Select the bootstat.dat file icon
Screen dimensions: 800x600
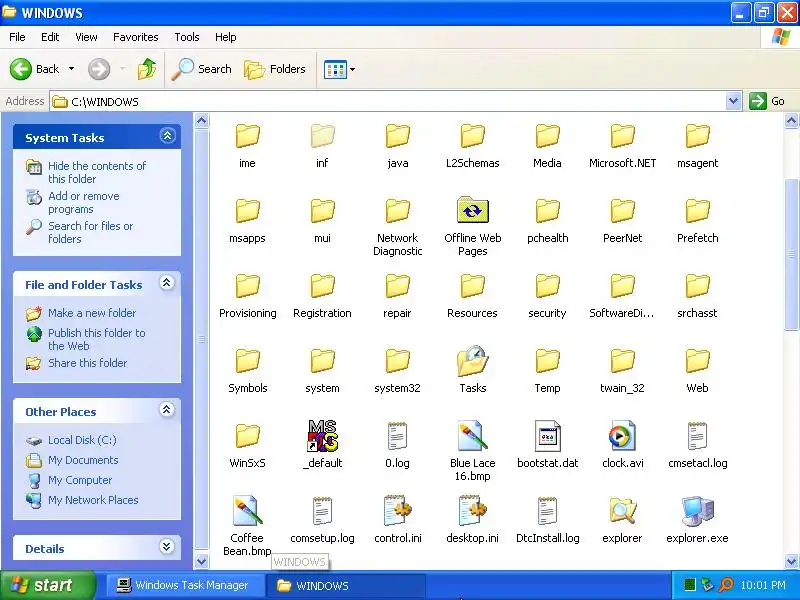pyautogui.click(x=547, y=436)
